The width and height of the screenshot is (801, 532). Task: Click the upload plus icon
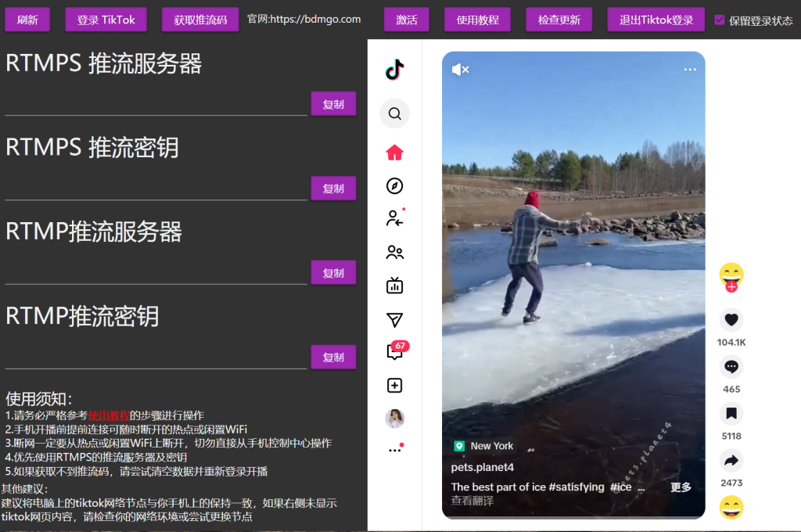click(394, 386)
